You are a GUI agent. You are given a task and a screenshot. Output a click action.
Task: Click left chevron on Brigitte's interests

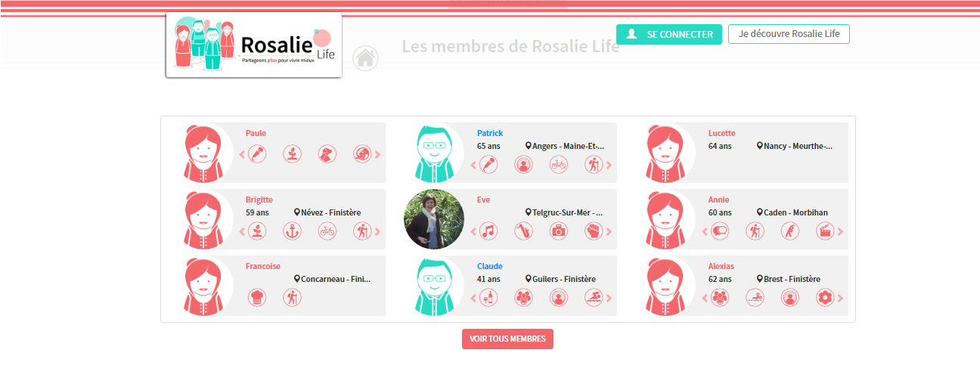point(243,231)
